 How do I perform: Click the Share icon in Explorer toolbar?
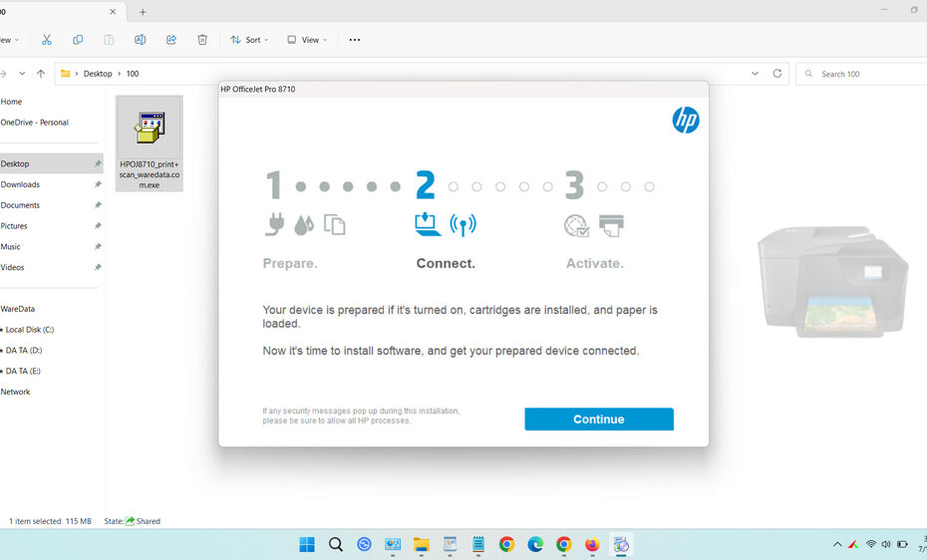click(171, 40)
